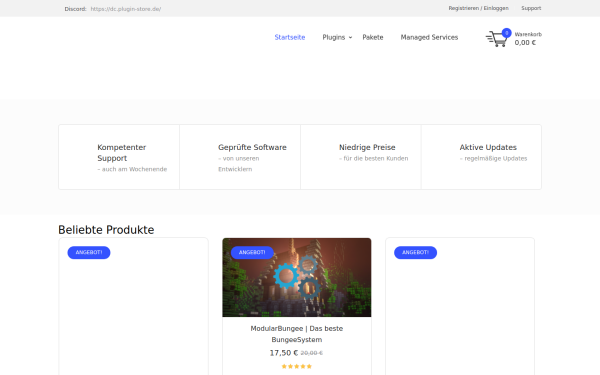The image size is (600, 375).
Task: Click '– regelmäßige Updates' subtitle
Action: (x=493, y=158)
